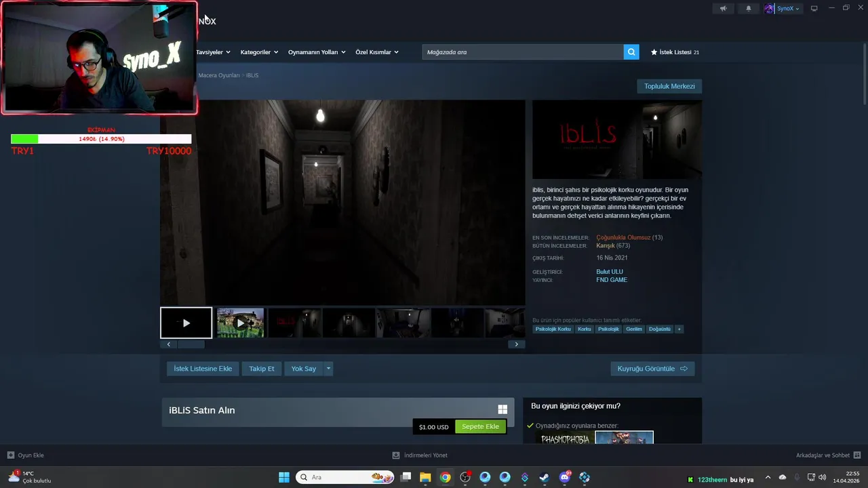
Task: Select the red iBLiS logo screenshot thumbnail
Action: tap(294, 323)
